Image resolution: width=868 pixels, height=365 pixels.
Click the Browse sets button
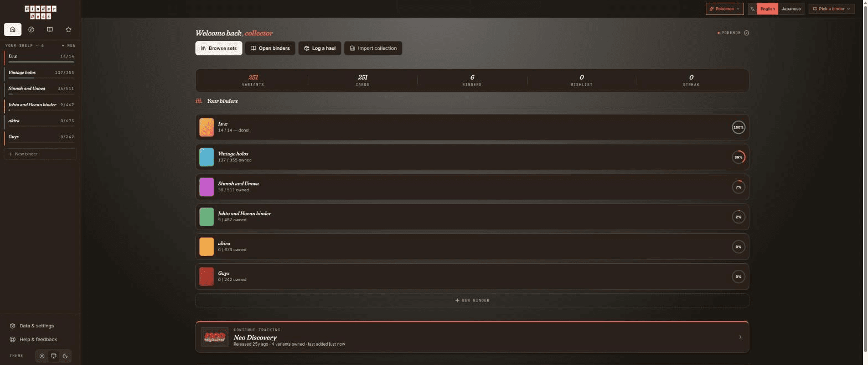point(219,48)
